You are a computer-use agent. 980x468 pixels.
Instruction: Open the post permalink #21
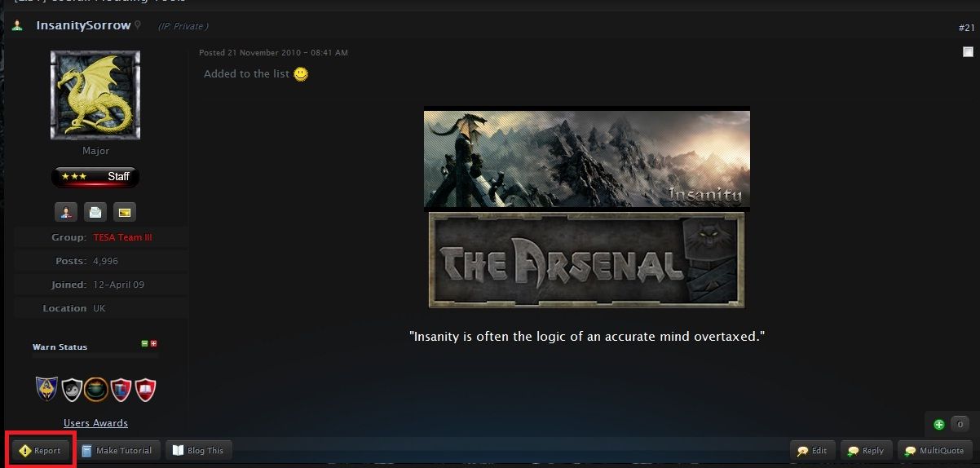[966, 28]
